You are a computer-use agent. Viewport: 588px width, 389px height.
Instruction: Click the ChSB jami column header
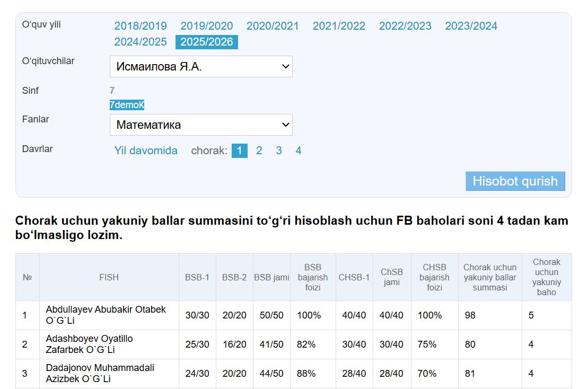pyautogui.click(x=392, y=277)
